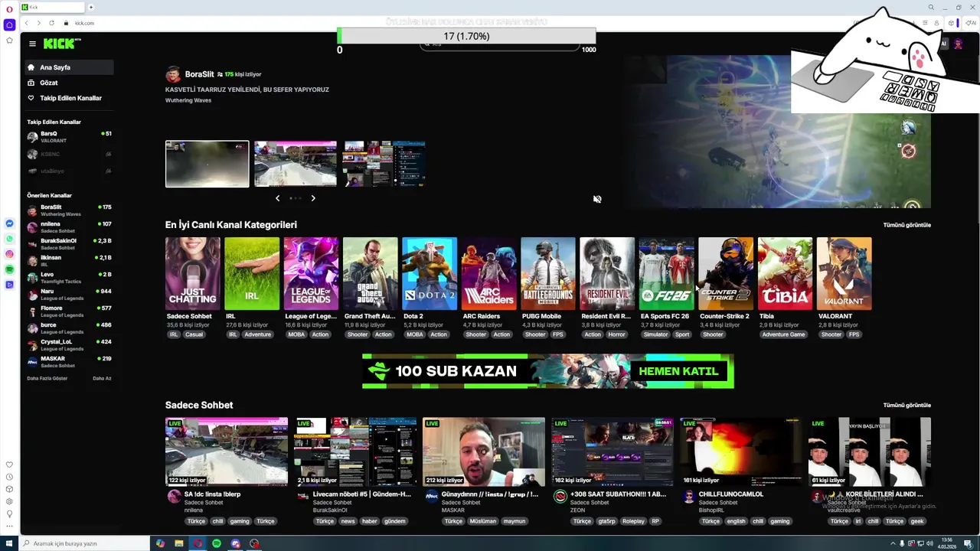Screen dimensions: 980x551
Task: Open PUBG Mobile category card
Action: [548, 273]
